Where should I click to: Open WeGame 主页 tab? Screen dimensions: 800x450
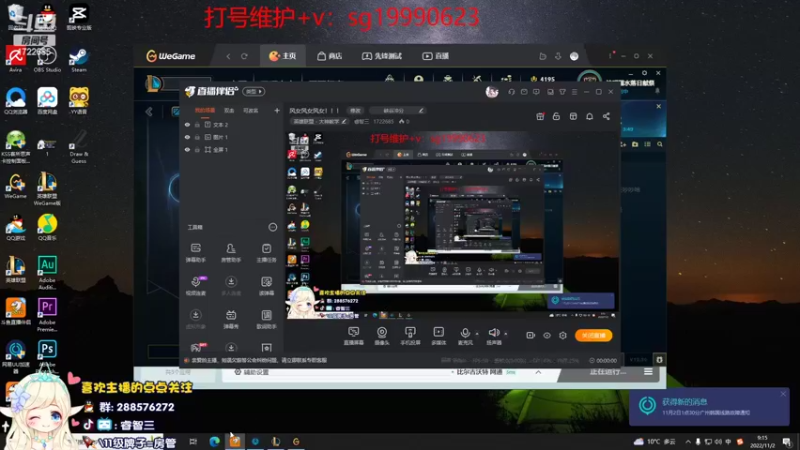click(x=283, y=56)
